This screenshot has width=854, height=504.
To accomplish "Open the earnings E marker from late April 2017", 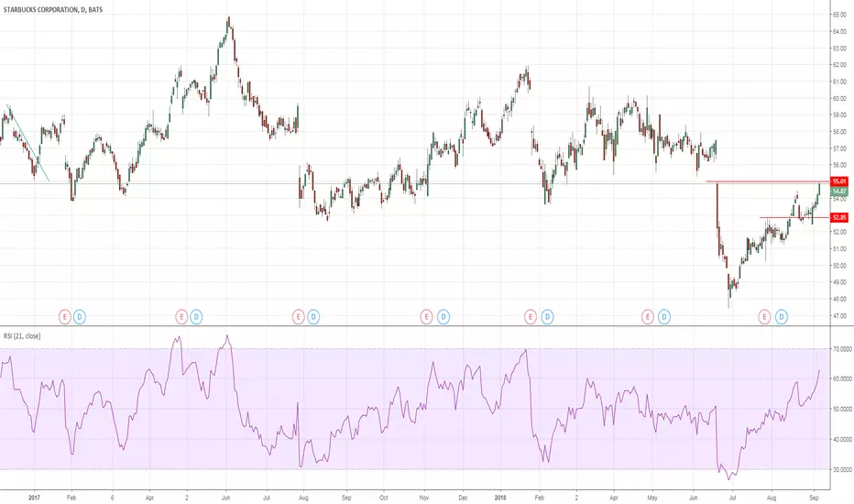I will coord(181,316).
